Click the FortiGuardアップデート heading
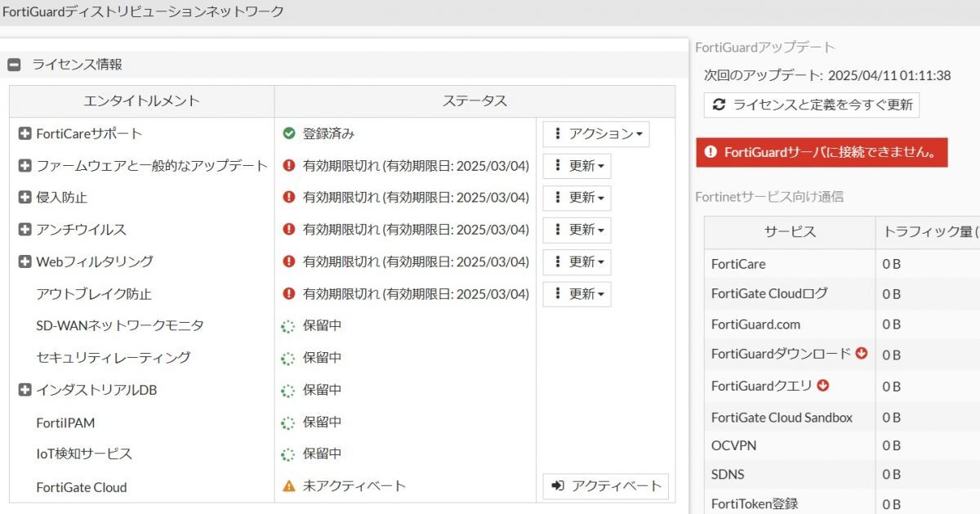 tap(765, 47)
